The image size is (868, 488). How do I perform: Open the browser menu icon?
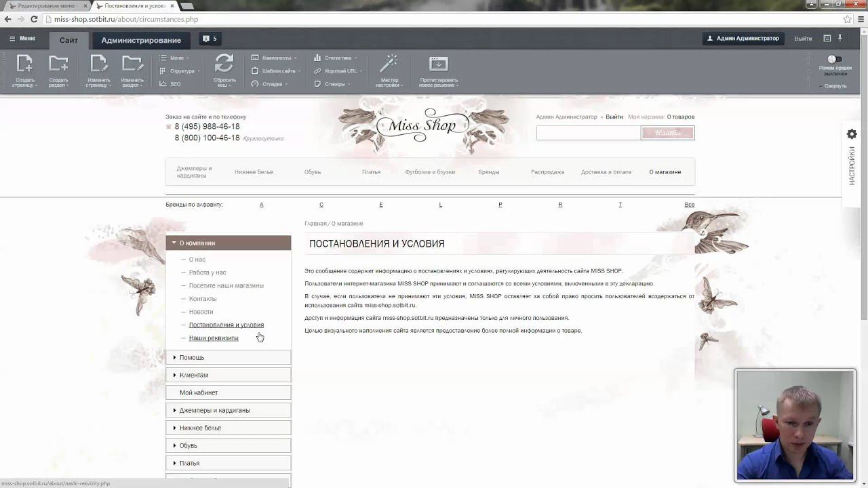tap(860, 19)
